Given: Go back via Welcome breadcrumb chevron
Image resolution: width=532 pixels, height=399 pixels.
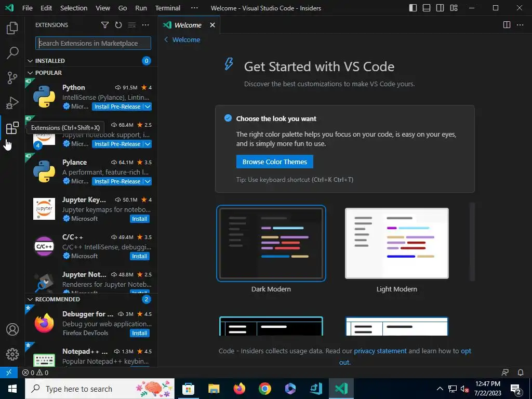Looking at the screenshot, I should pyautogui.click(x=166, y=39).
